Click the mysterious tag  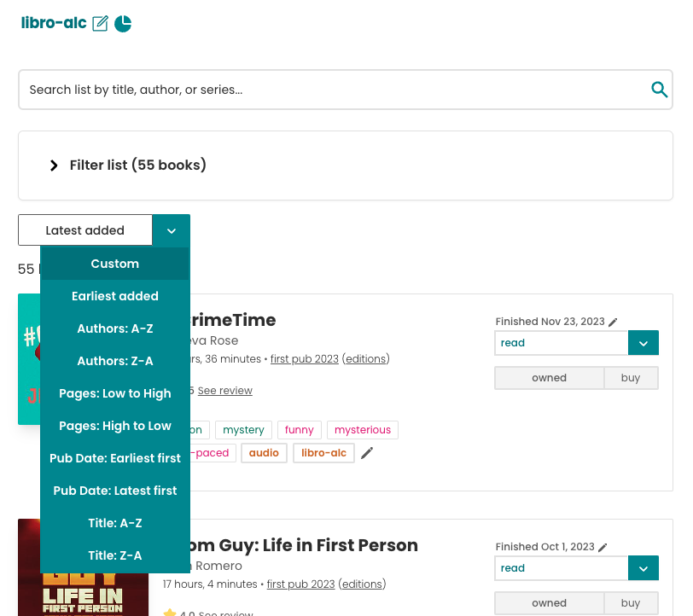coord(363,430)
